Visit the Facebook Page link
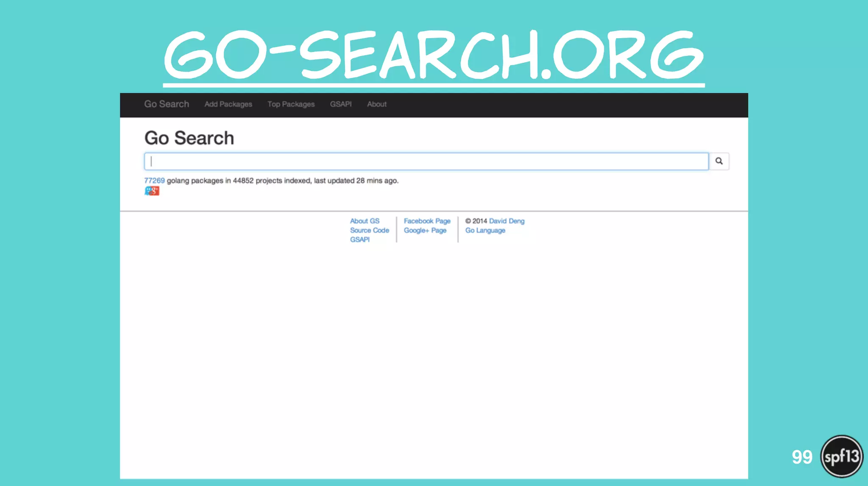The height and width of the screenshot is (486, 868). (427, 221)
